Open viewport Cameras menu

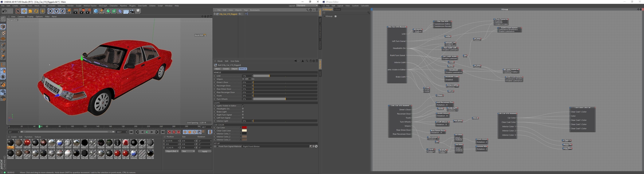[x=21, y=16]
